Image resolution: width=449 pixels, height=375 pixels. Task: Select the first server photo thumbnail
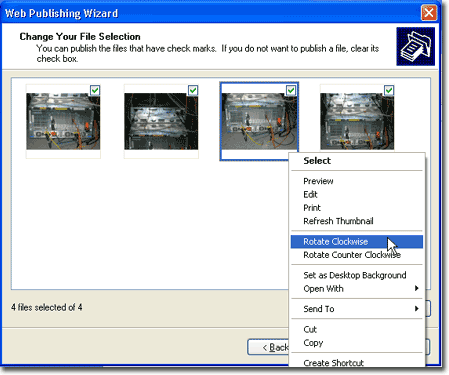[x=63, y=121]
